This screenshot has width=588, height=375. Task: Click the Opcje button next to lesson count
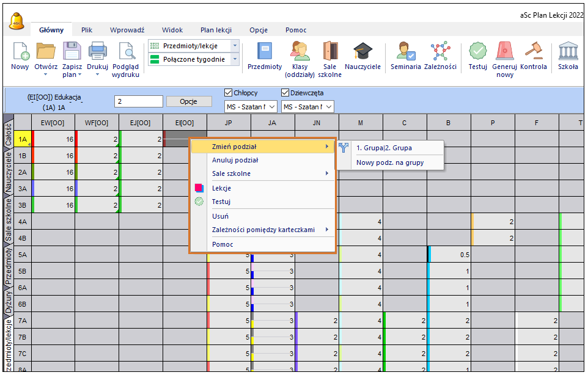click(189, 101)
